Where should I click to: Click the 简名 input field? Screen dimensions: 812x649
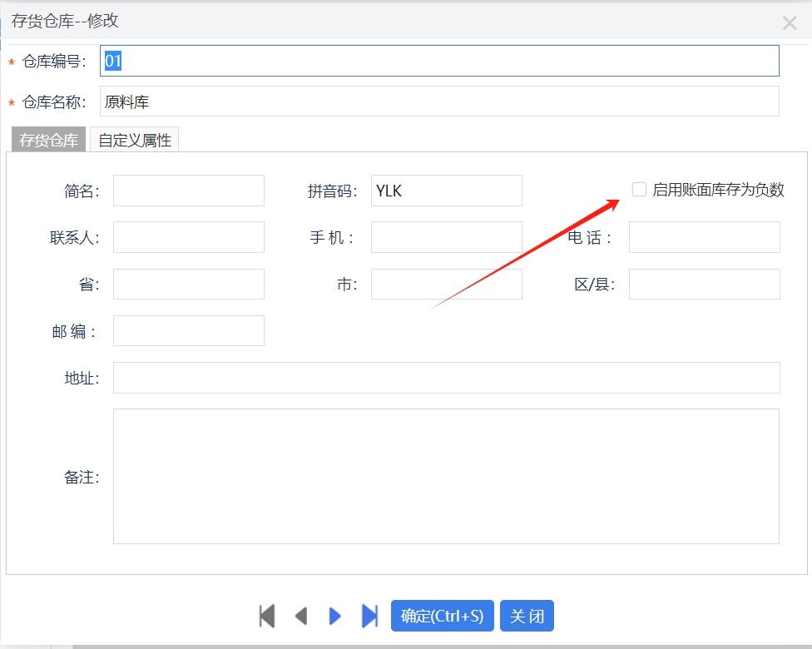[189, 191]
